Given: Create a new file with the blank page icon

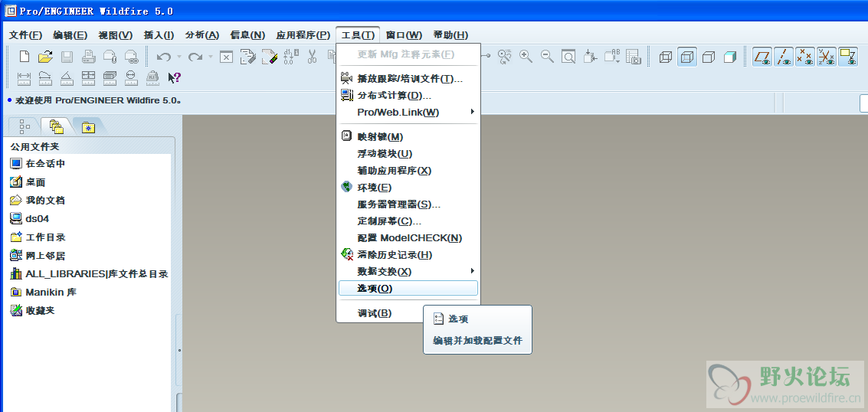Looking at the screenshot, I should coord(25,57).
